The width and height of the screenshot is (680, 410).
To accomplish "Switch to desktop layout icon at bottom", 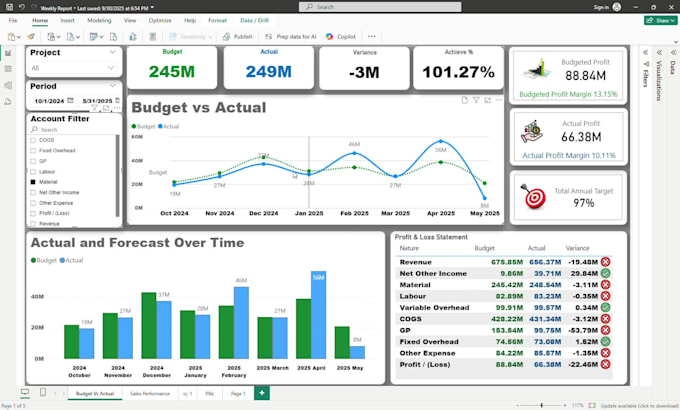I will point(25,392).
